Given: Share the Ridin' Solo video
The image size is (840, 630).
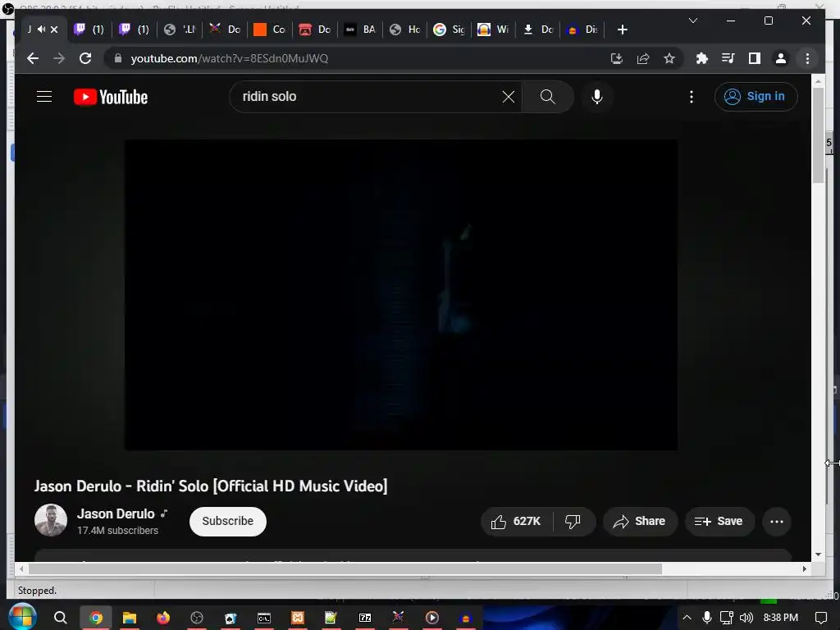Looking at the screenshot, I should [640, 521].
